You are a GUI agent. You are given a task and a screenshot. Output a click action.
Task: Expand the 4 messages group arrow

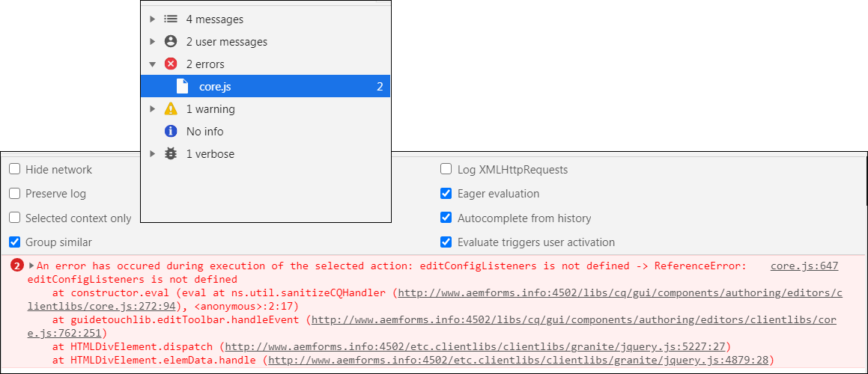pos(152,19)
